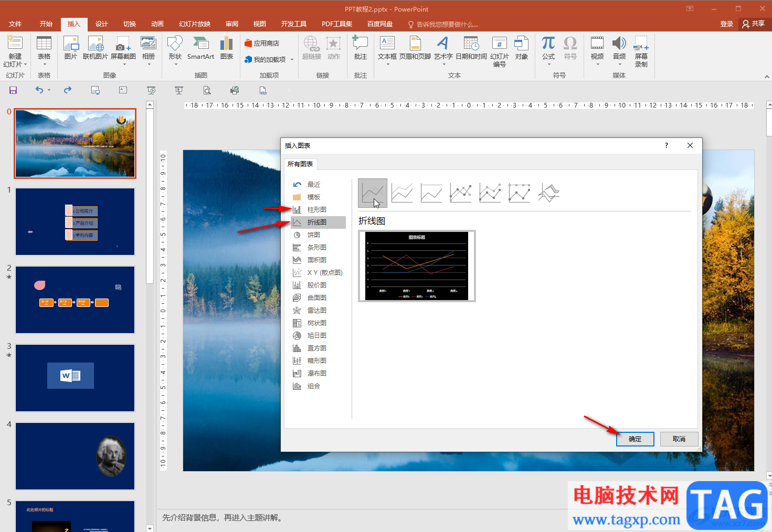Select 柱形图 column chart category
This screenshot has width=772, height=532.
click(x=316, y=210)
